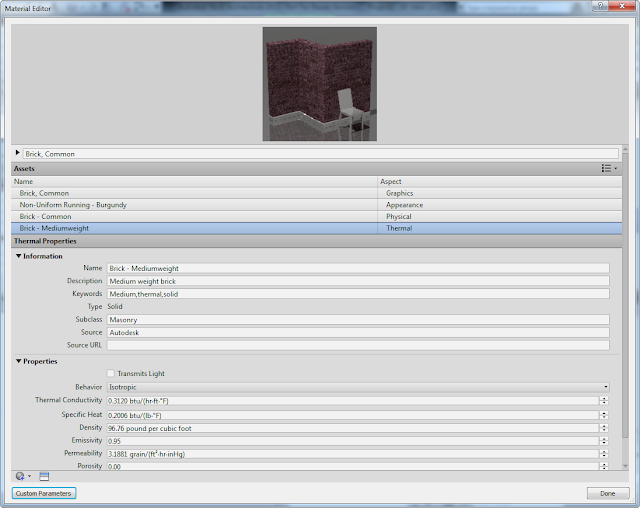
Task: Click the Thermal Properties section header
Action: point(316,241)
